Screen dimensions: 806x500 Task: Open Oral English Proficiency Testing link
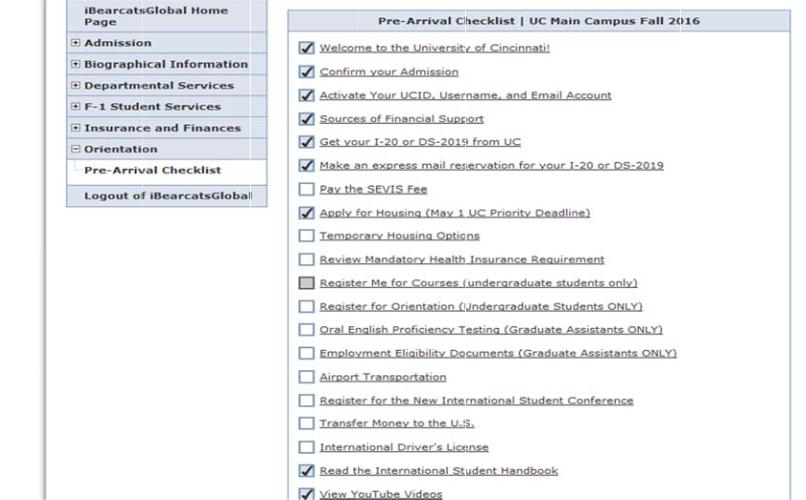(491, 330)
